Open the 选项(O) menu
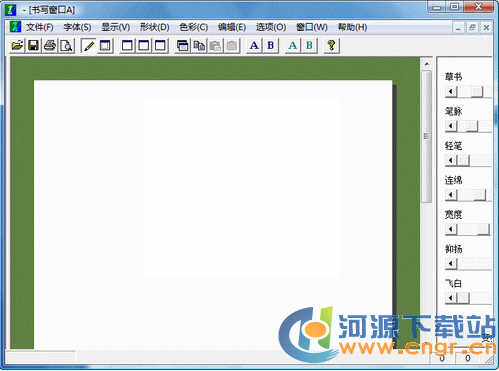The height and width of the screenshot is (371, 499). click(x=271, y=27)
